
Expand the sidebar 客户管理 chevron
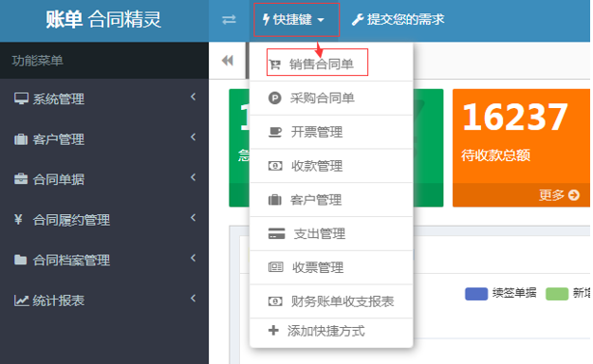194,137
